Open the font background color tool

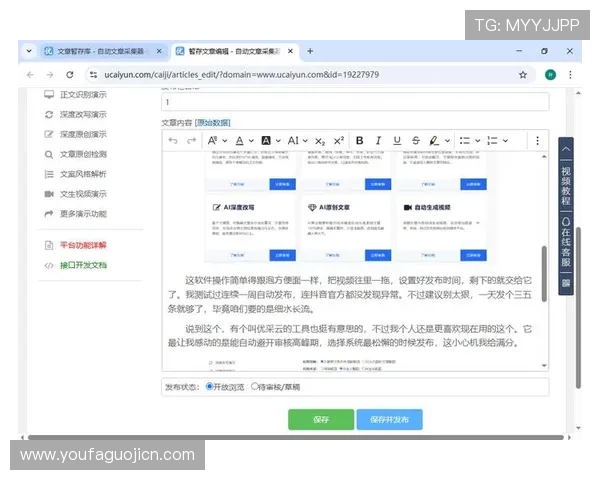[x=266, y=141]
